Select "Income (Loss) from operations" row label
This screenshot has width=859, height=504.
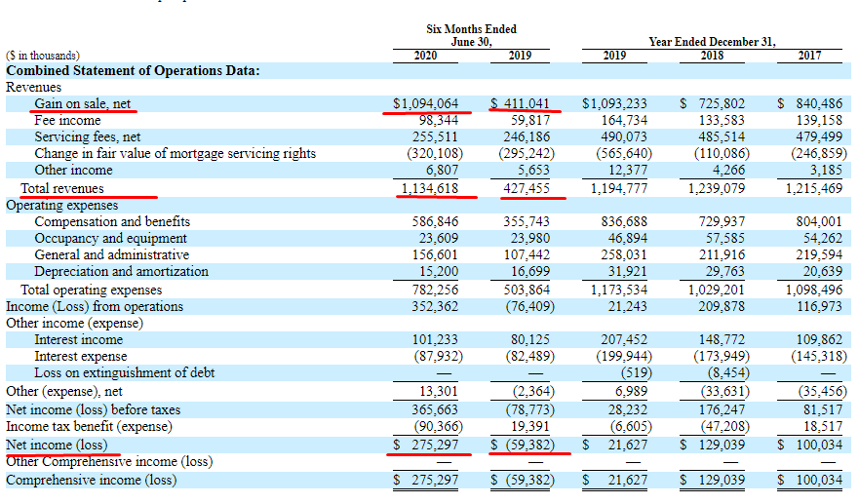(x=95, y=306)
